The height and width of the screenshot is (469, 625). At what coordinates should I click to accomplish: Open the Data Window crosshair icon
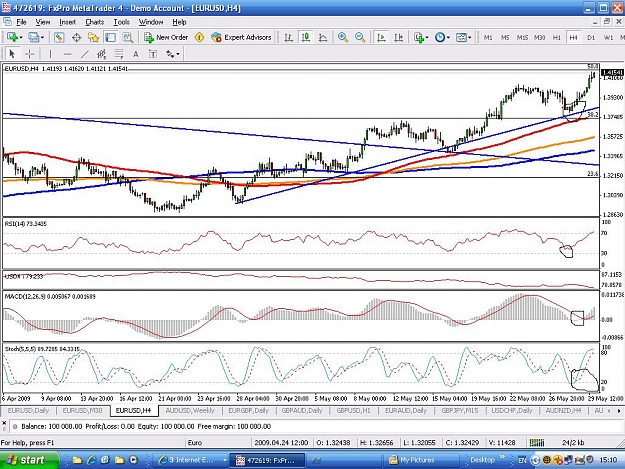coord(76,37)
